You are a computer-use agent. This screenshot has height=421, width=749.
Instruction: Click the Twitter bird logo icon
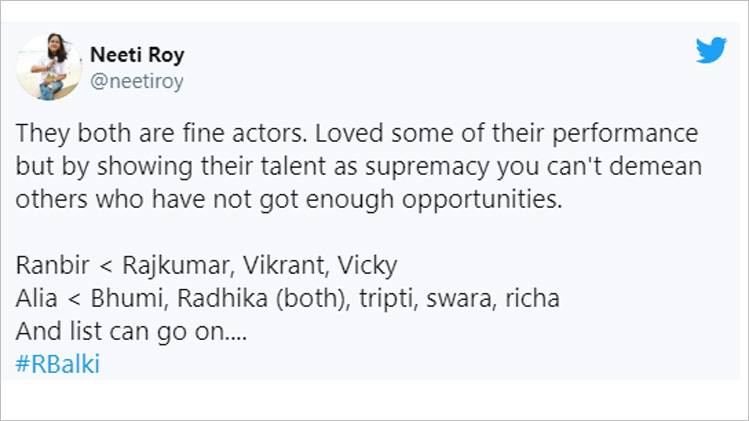click(710, 50)
